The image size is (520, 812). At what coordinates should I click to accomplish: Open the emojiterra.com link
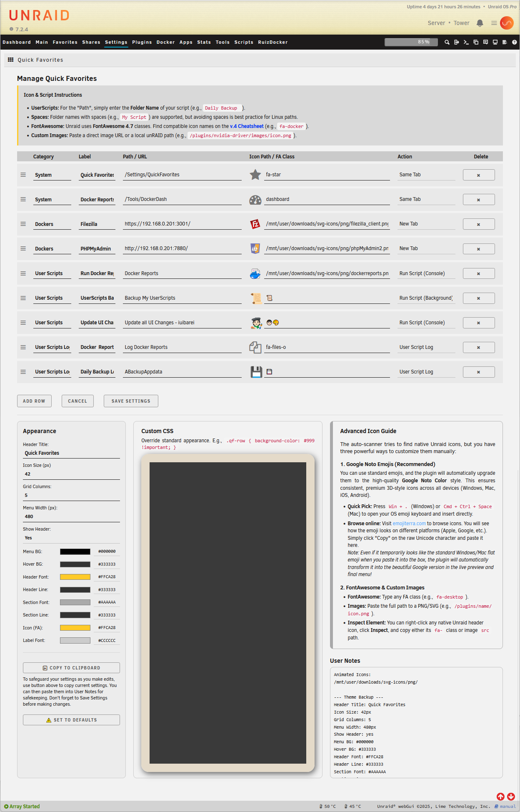409,524
